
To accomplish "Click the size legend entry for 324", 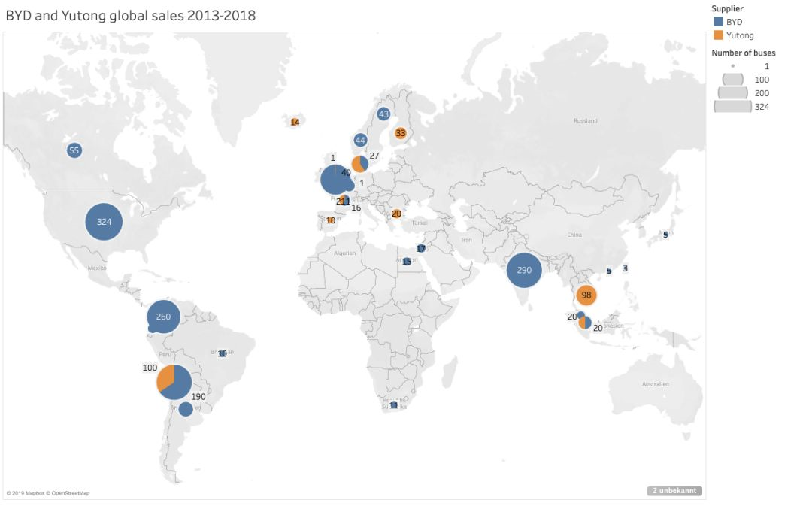I will 742,107.
